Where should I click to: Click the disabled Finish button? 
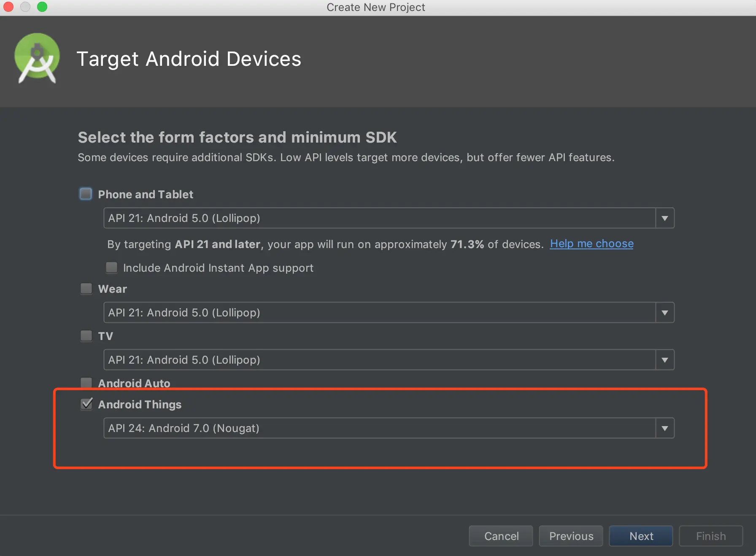711,536
